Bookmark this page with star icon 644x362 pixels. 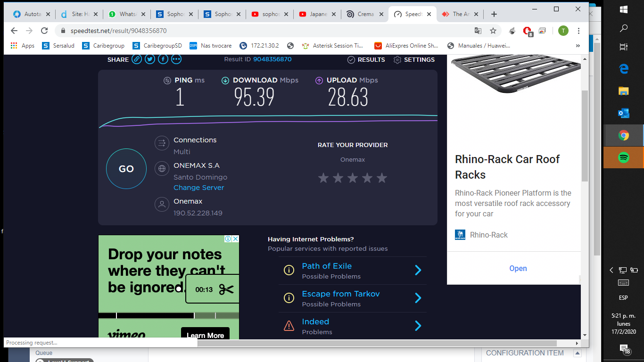tap(493, 31)
